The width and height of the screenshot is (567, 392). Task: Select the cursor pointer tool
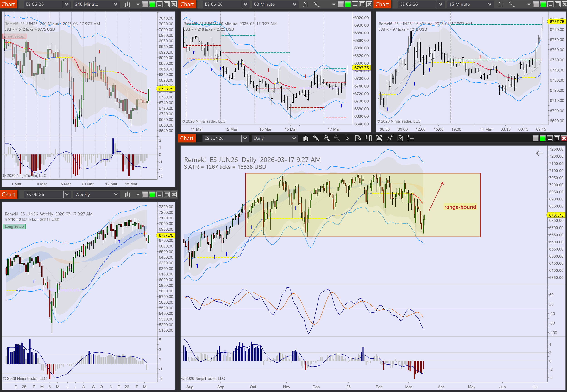(347, 139)
